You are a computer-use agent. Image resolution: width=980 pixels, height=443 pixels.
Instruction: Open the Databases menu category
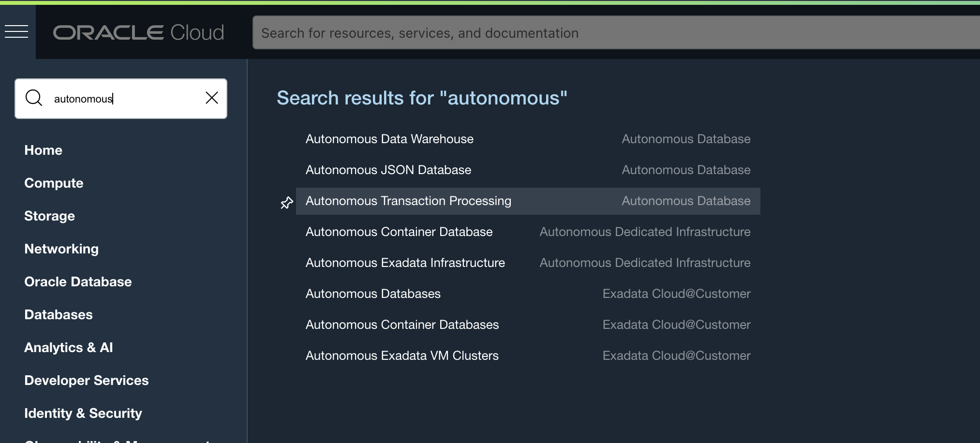(59, 315)
